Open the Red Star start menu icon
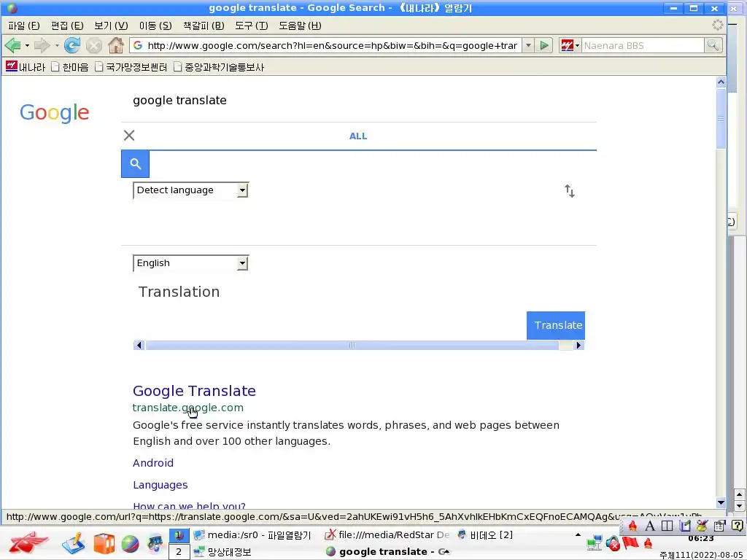This screenshot has height=560, width=747. [27, 542]
